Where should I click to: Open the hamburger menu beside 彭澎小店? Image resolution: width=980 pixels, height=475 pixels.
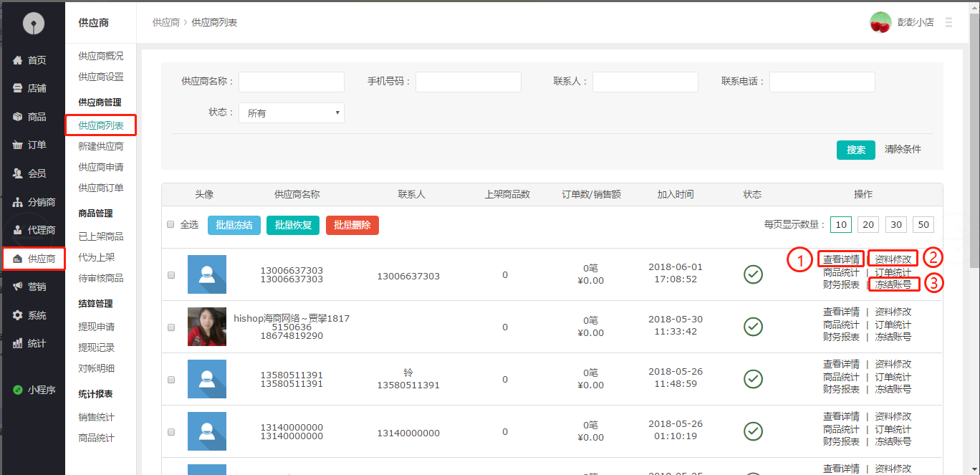(949, 23)
